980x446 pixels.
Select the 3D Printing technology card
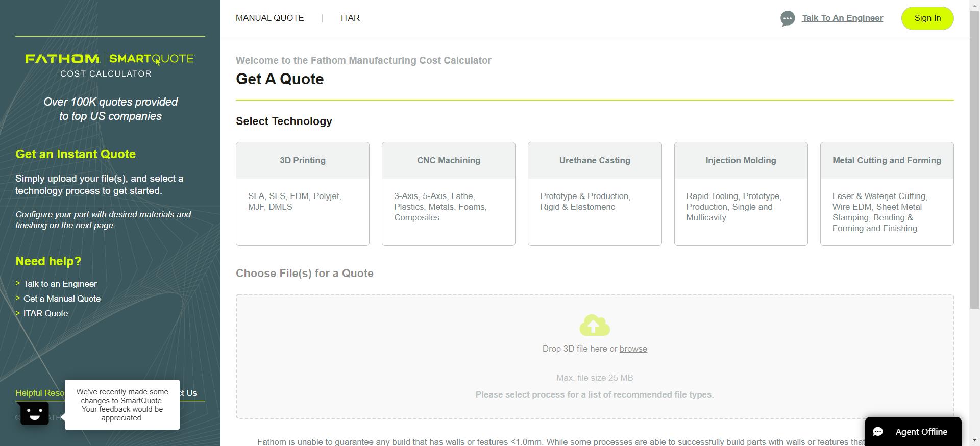point(303,194)
